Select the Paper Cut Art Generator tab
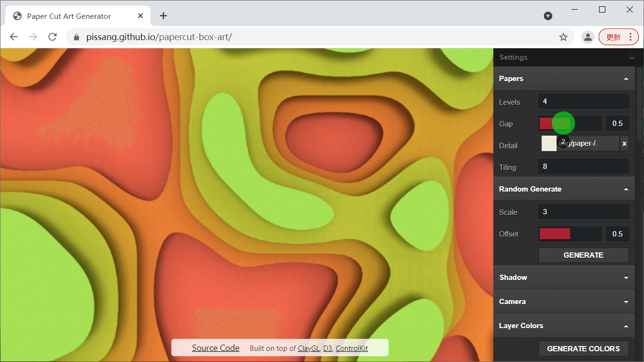This screenshot has height=362, width=644. 77,16
